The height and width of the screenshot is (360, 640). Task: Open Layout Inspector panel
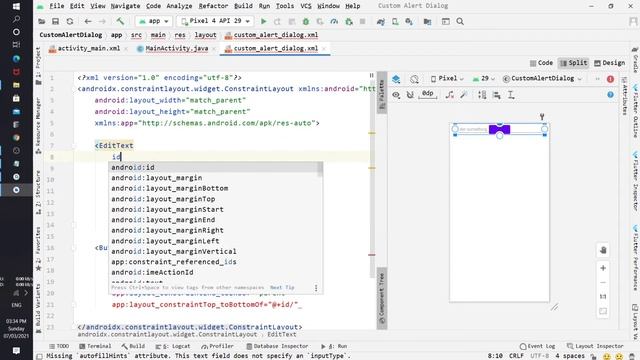(595, 346)
